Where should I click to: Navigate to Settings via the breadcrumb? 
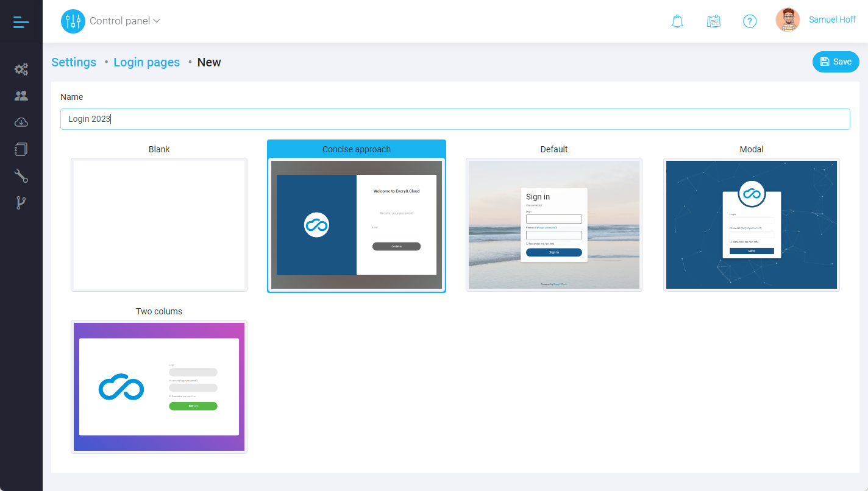point(73,62)
